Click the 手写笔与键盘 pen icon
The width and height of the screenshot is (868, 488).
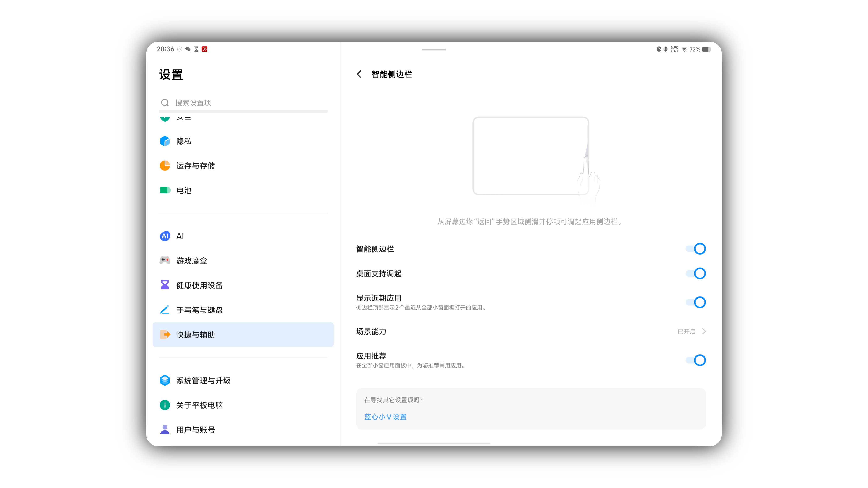[165, 310]
